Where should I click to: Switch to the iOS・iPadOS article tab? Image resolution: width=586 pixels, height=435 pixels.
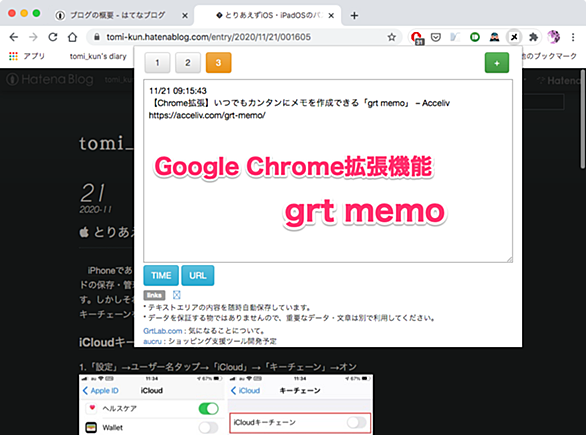268,15
